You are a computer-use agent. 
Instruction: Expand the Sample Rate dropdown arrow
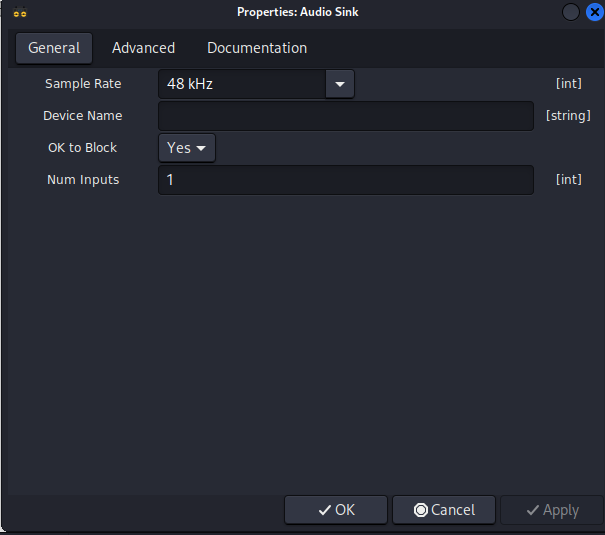(x=340, y=84)
